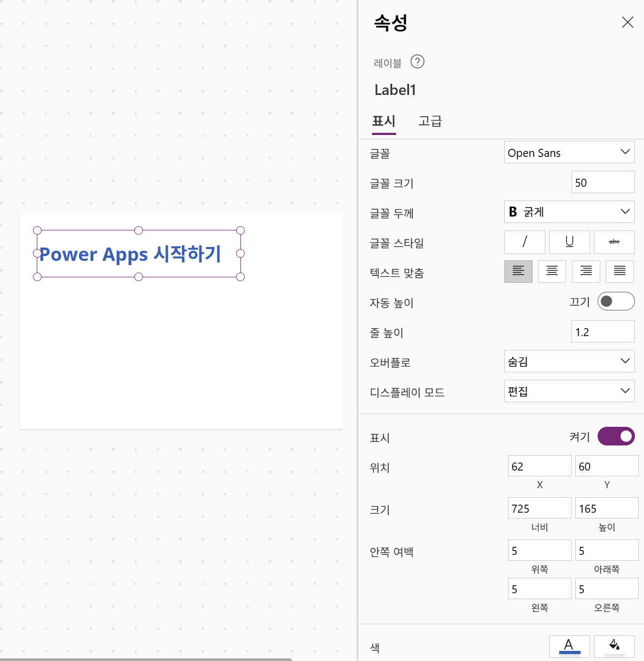Center align the text
Viewport: 644px width, 661px height.
click(552, 272)
